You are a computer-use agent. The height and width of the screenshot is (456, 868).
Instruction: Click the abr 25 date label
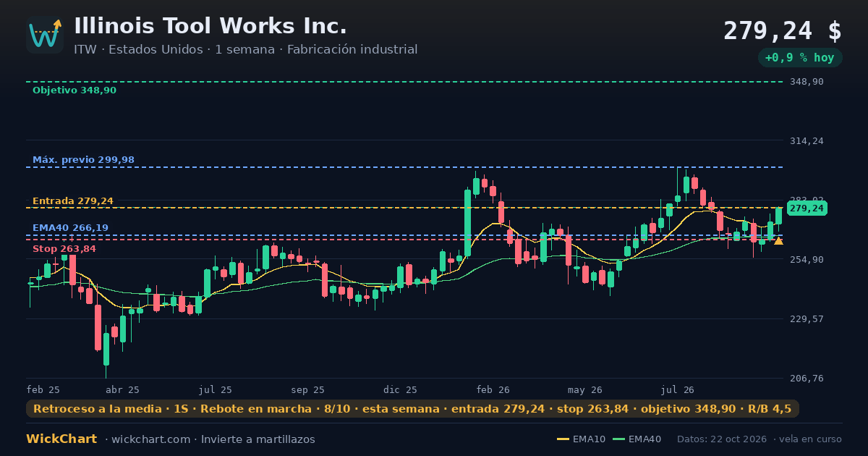coord(122,390)
